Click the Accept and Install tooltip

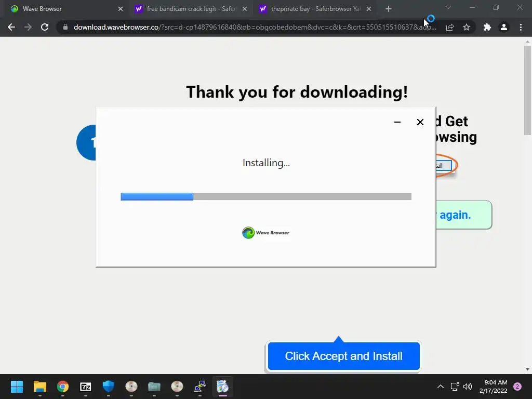(344, 356)
